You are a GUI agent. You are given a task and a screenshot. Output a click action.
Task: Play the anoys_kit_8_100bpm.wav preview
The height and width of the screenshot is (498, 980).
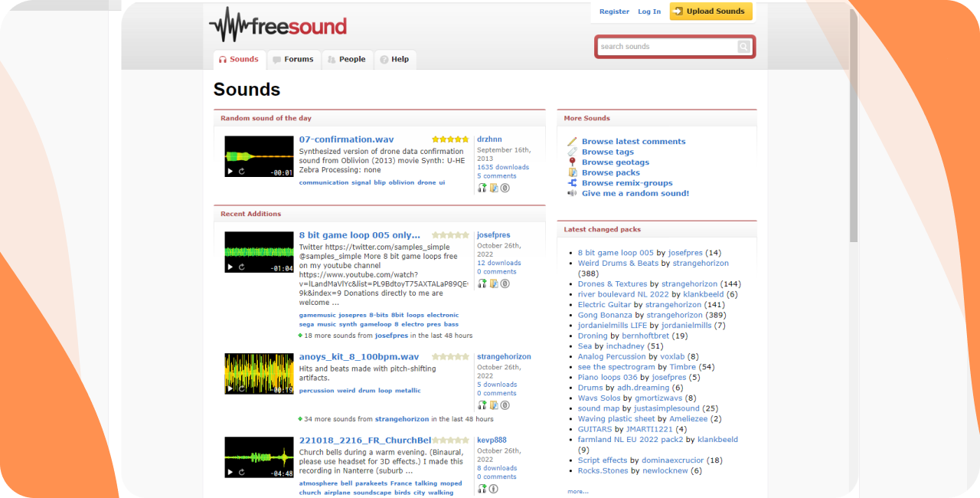click(230, 388)
